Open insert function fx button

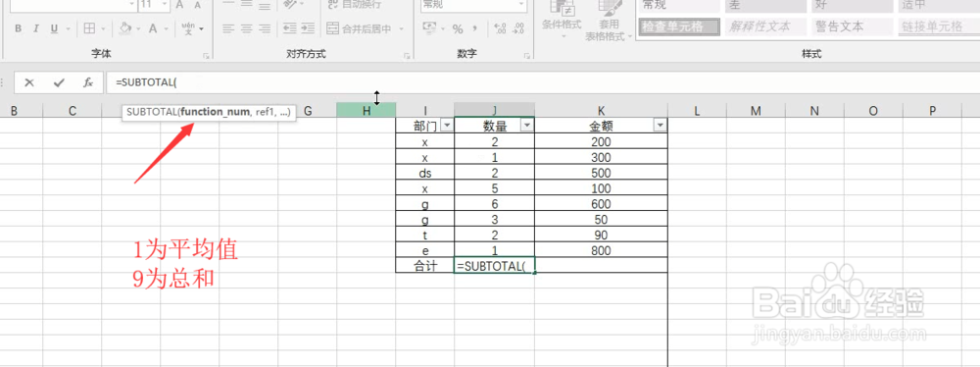coord(88,82)
